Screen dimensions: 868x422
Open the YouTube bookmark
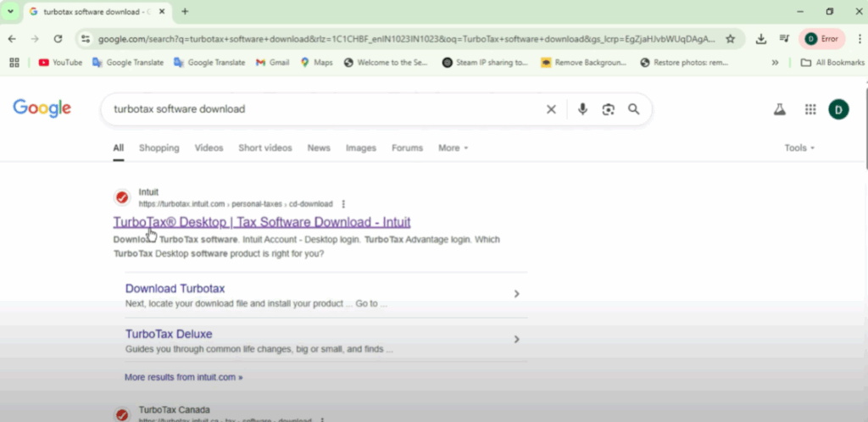point(60,62)
